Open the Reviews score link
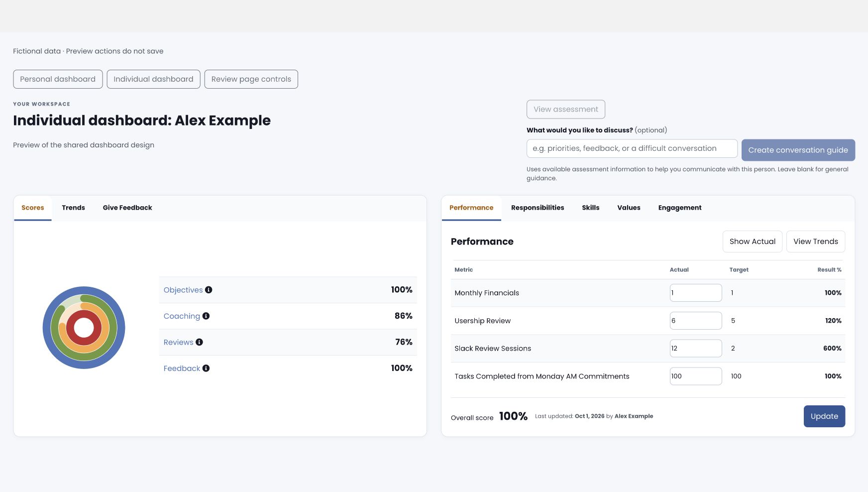 pyautogui.click(x=178, y=342)
